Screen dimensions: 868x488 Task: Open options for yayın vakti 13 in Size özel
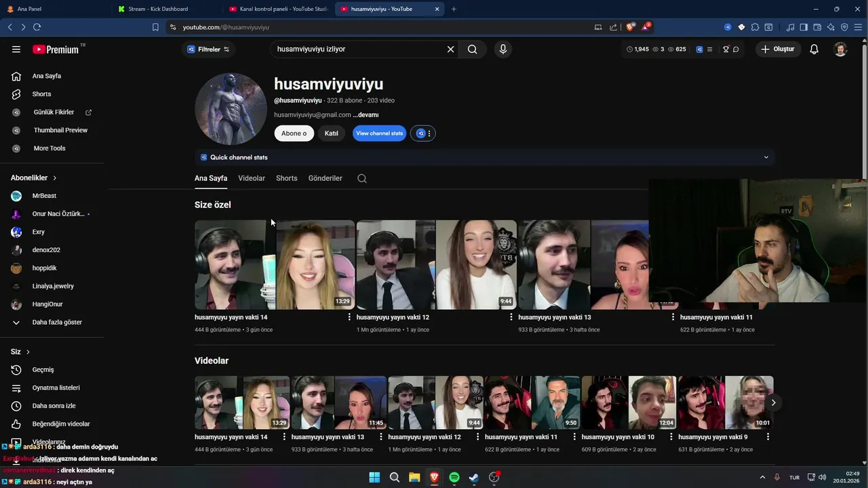tap(673, 317)
